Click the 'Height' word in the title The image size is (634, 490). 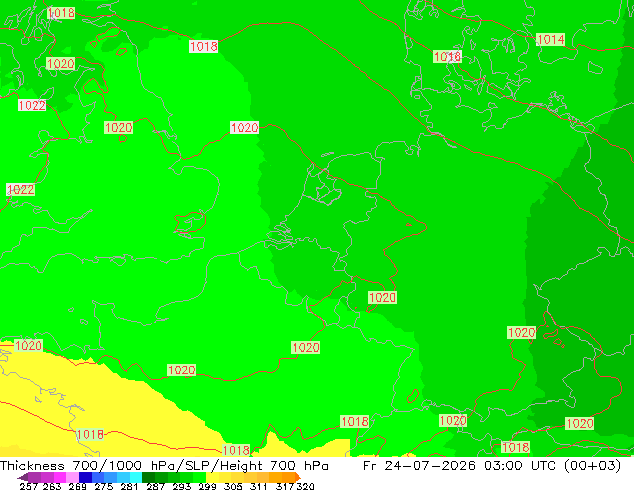[241, 466]
